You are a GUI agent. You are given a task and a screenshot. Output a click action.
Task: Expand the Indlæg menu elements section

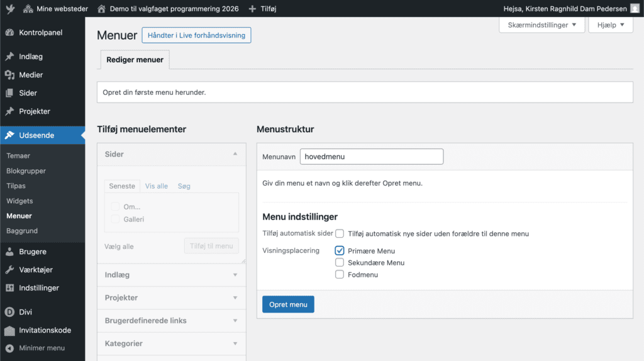pyautogui.click(x=171, y=275)
